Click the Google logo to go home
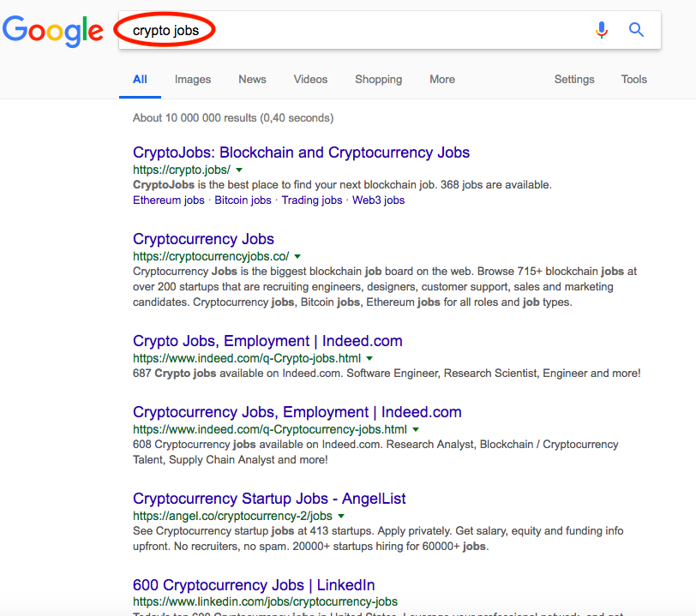The height and width of the screenshot is (616, 696). 52,32
